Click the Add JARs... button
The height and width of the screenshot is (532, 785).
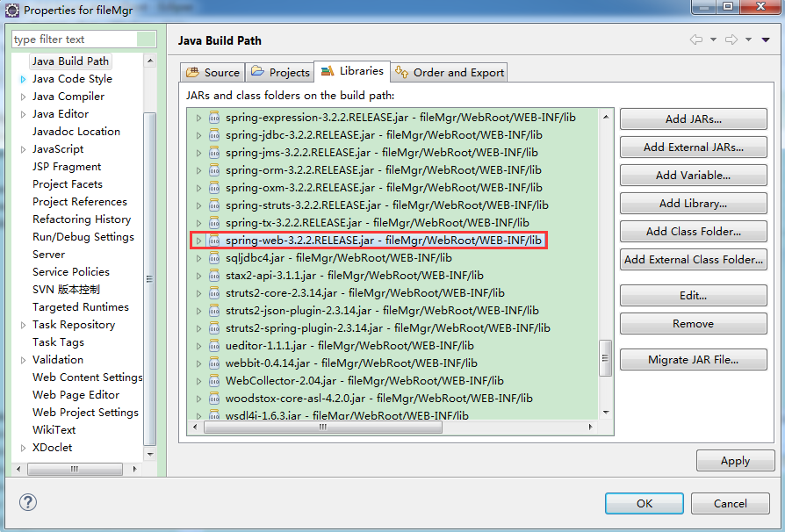coord(694,119)
